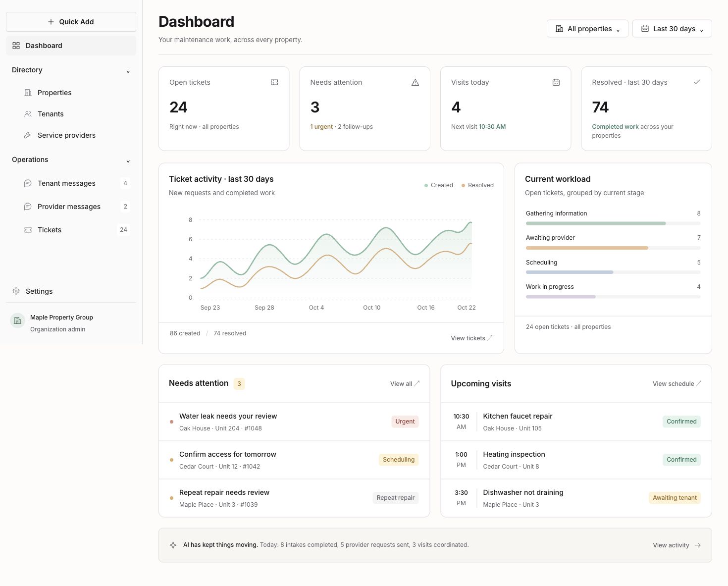Click the Service providers wrench icon
This screenshot has height=586, width=728.
pos(28,135)
